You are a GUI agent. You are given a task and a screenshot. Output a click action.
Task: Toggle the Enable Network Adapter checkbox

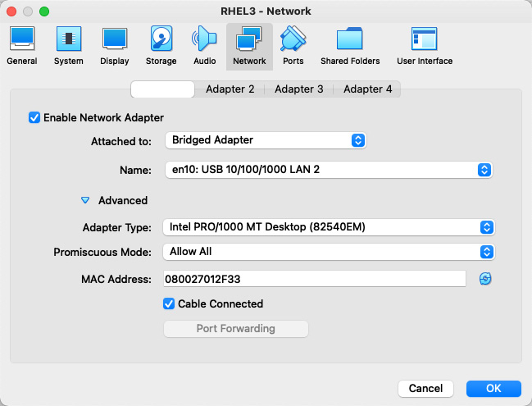pyautogui.click(x=34, y=118)
